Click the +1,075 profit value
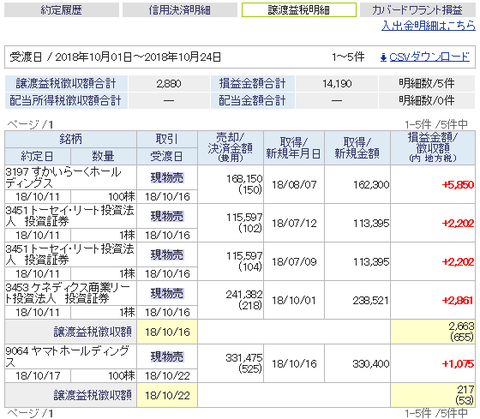Viewport: 480px width, 419px height. [x=458, y=364]
